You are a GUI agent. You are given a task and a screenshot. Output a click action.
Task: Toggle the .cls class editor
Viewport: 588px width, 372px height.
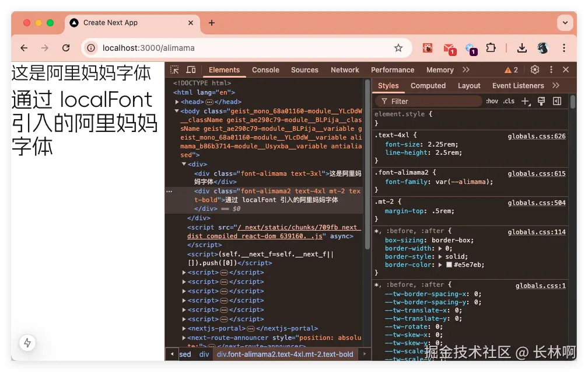(509, 102)
